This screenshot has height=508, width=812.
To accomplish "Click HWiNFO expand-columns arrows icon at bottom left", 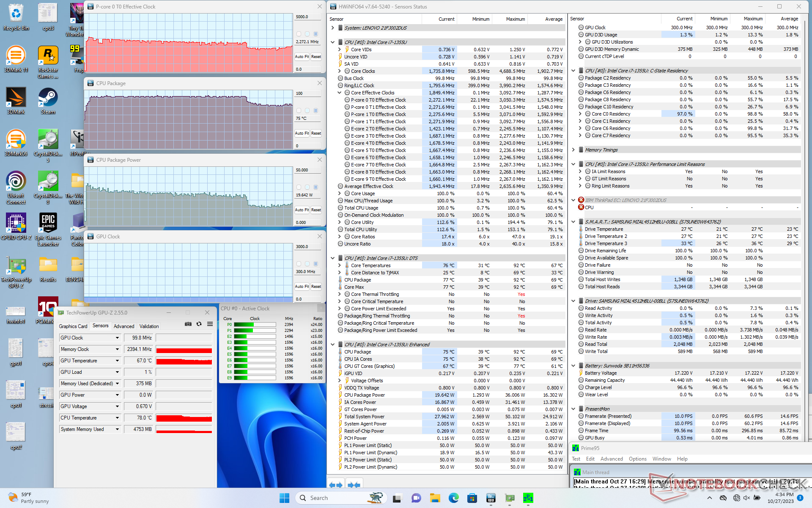I will click(x=335, y=485).
